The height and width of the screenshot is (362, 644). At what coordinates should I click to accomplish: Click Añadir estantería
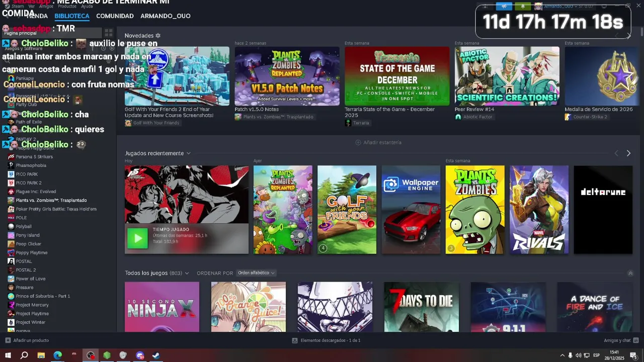(378, 142)
